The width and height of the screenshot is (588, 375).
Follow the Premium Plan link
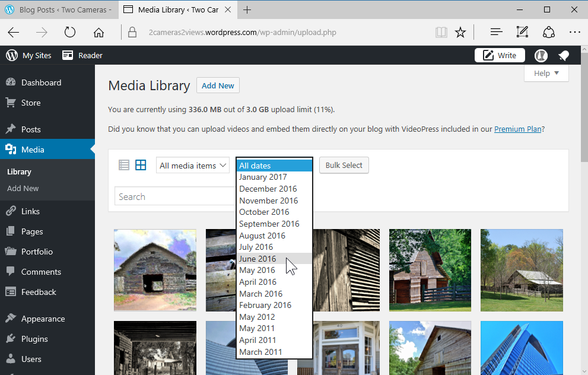[x=517, y=129]
